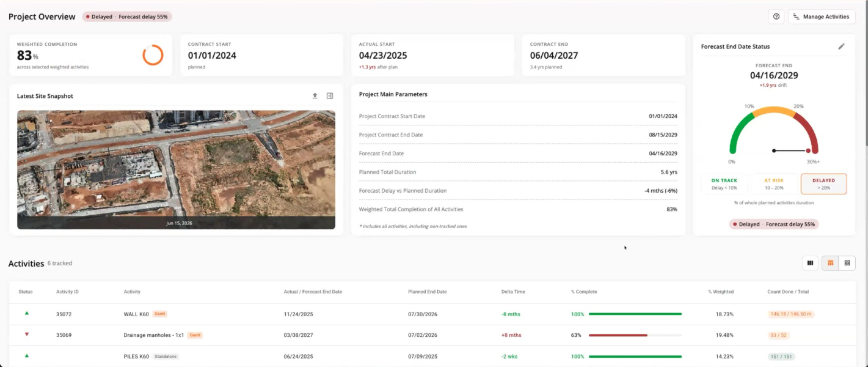Screen dimensions: 868x367
Task: Edit Forecast End Date Status with pencil icon
Action: [x=841, y=46]
